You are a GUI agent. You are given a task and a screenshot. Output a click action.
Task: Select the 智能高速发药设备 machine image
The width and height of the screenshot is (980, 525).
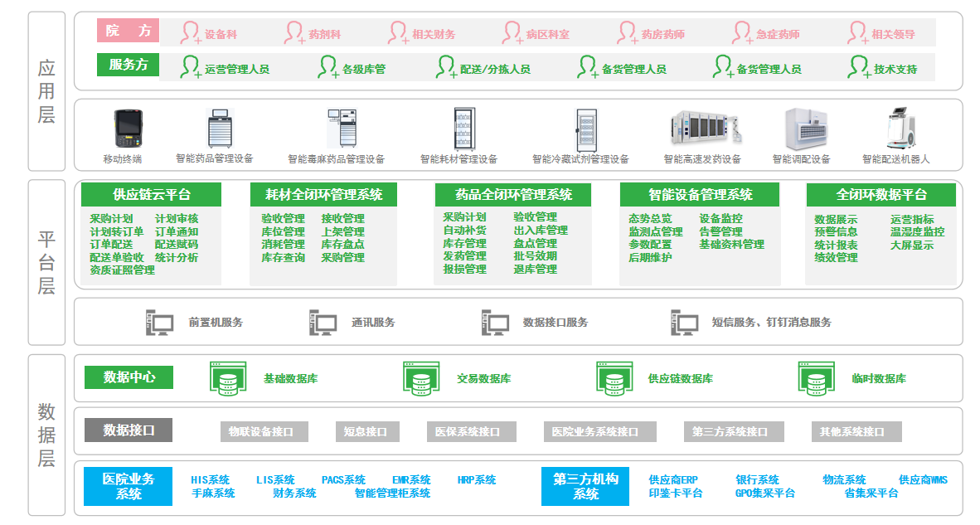pos(706,129)
